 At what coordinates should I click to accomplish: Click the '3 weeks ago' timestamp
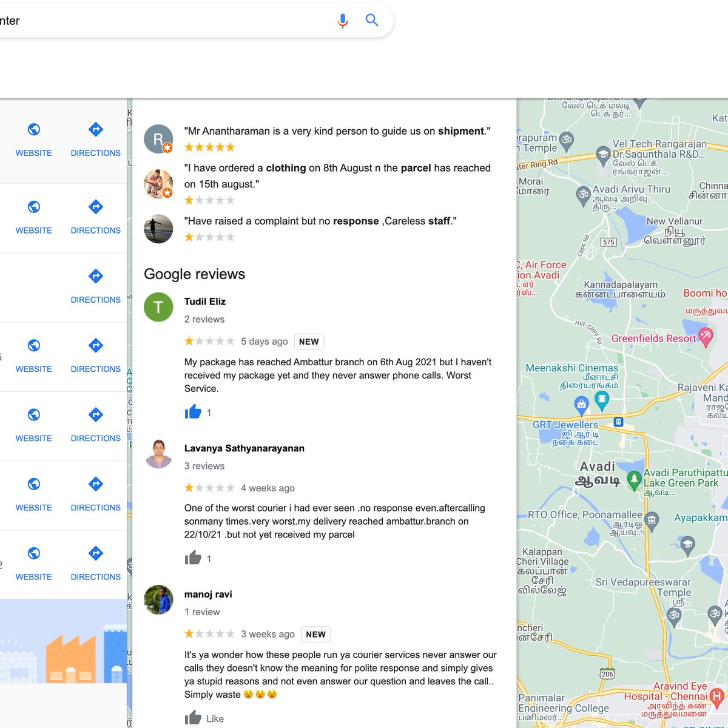pyautogui.click(x=268, y=634)
